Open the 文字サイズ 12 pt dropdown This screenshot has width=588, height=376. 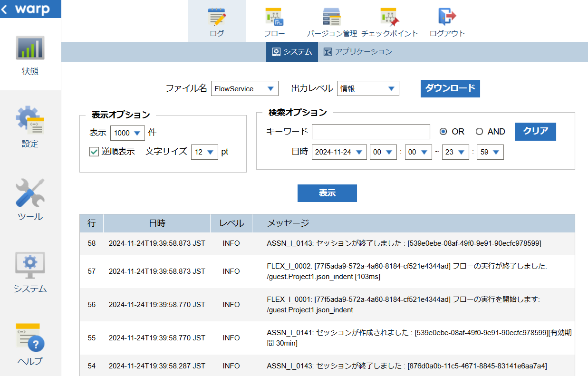coord(204,152)
